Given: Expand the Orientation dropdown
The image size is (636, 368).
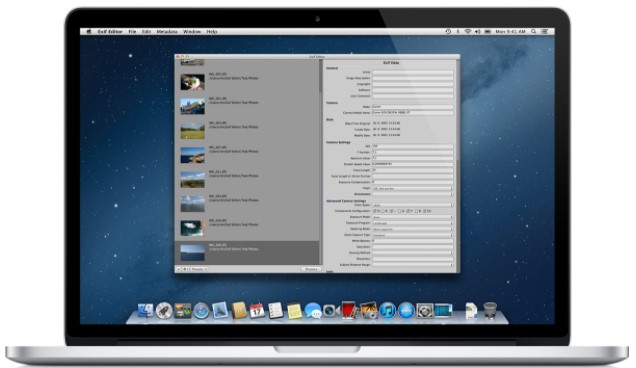Looking at the screenshot, I should pyautogui.click(x=413, y=194).
